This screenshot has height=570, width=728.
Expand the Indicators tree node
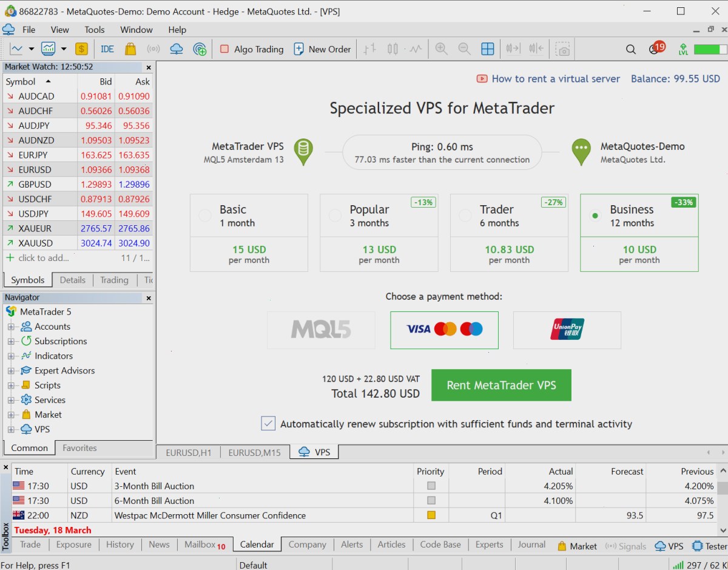[11, 356]
